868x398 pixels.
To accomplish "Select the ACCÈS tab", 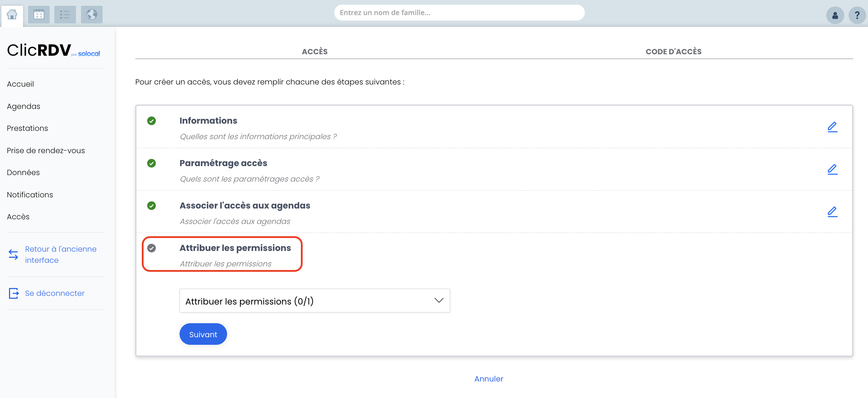I will [315, 51].
